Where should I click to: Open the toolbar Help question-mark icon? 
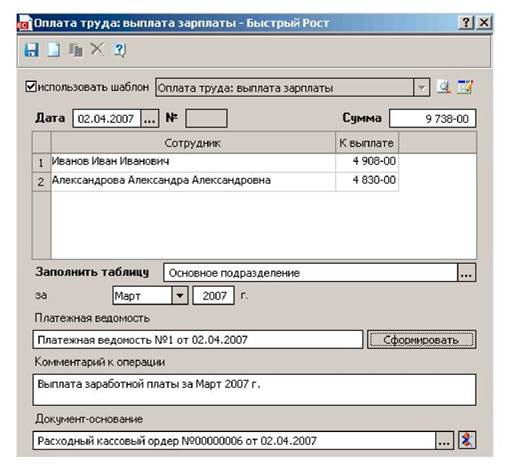[119, 50]
